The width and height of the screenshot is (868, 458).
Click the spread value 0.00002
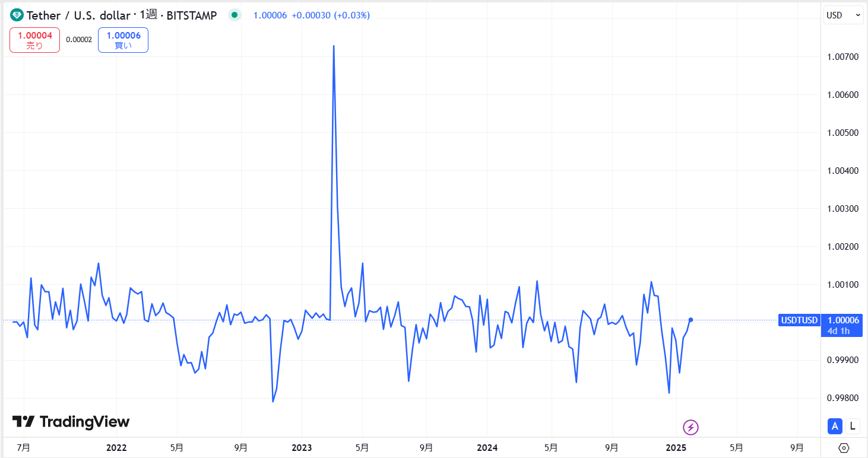79,40
